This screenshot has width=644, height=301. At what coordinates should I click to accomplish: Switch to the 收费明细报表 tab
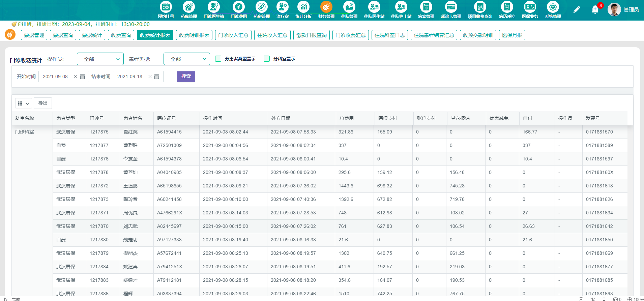coord(194,35)
